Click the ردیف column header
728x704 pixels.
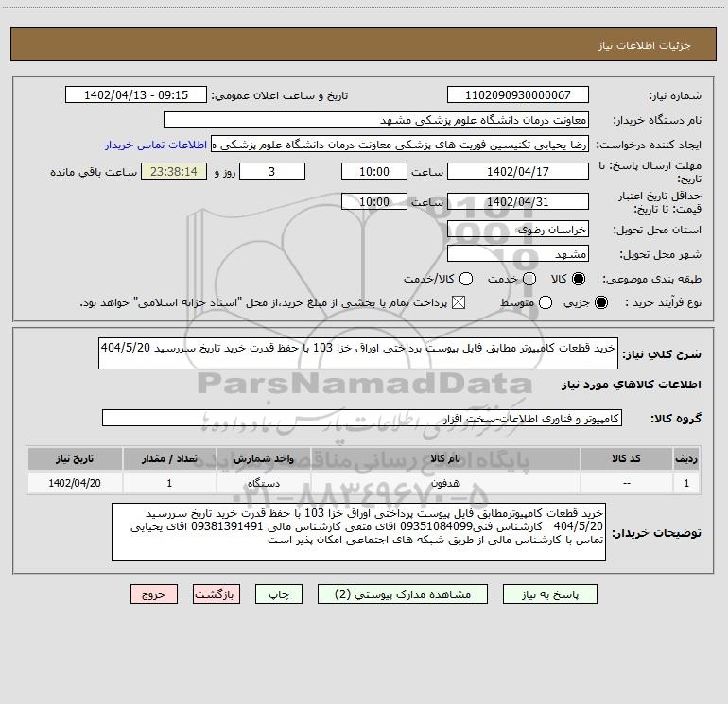(x=686, y=458)
